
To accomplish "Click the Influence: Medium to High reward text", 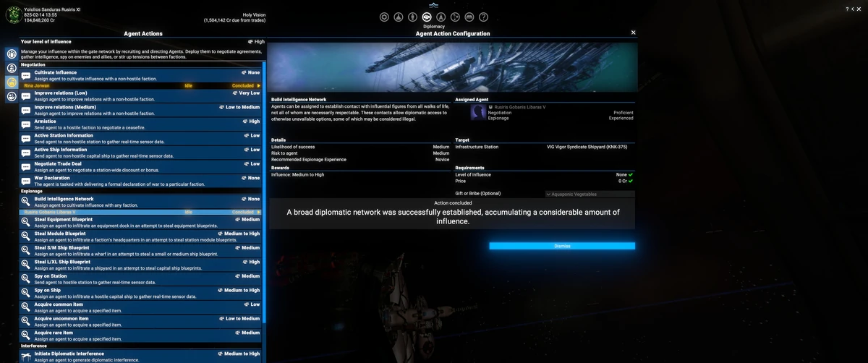I will pos(297,174).
